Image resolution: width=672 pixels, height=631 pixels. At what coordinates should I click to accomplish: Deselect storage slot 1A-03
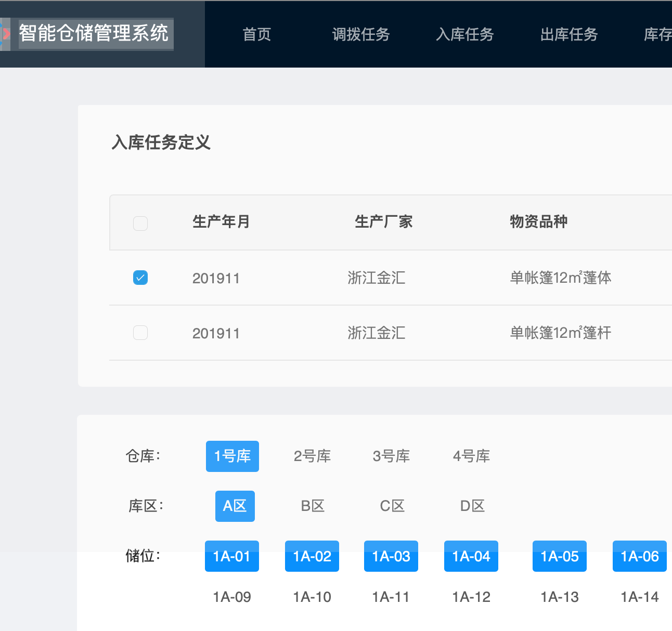click(391, 556)
